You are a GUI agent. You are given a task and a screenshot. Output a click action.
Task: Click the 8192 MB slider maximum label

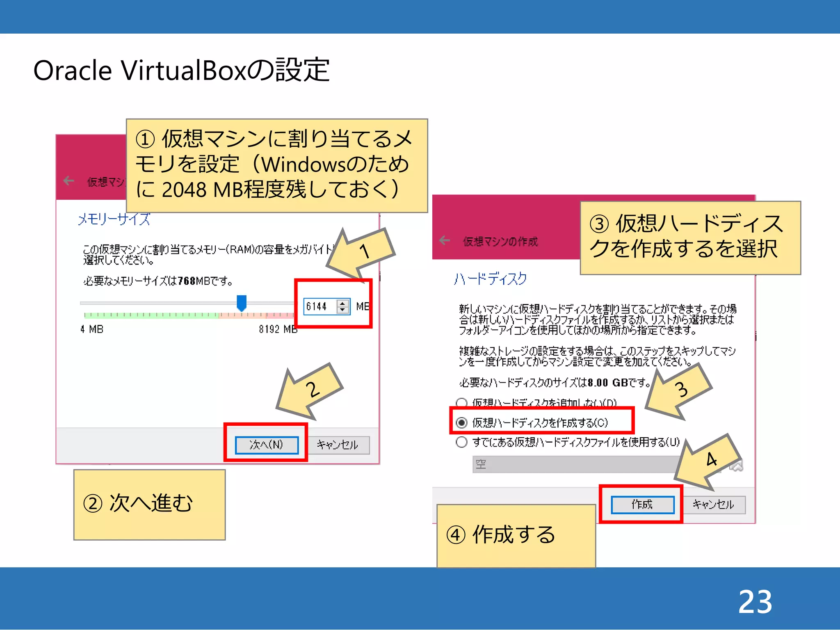[278, 329]
